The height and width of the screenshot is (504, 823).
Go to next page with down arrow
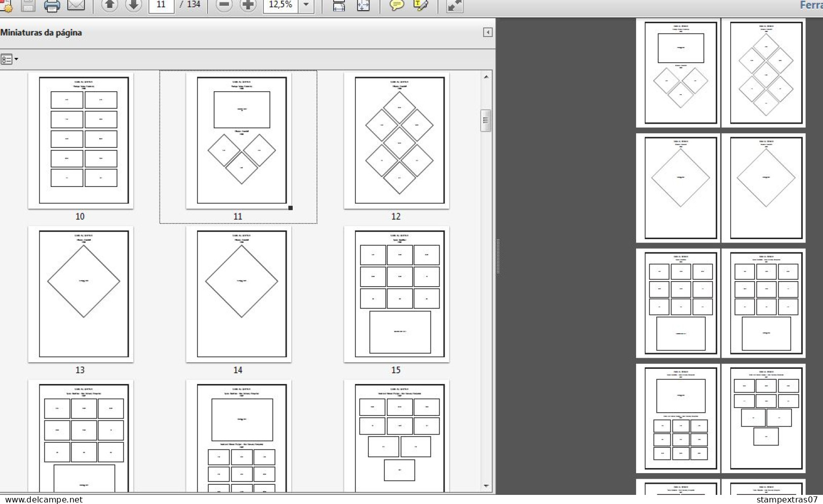tap(133, 5)
